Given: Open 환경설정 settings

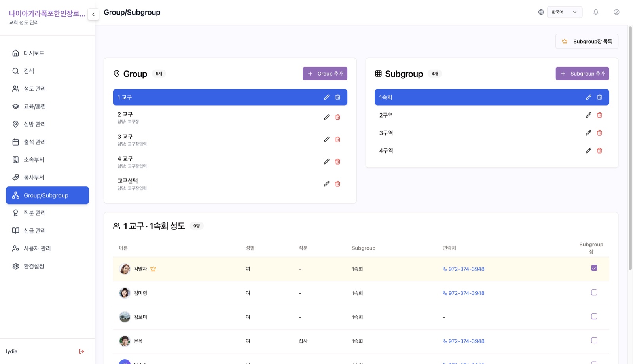Looking at the screenshot, I should tap(47, 266).
